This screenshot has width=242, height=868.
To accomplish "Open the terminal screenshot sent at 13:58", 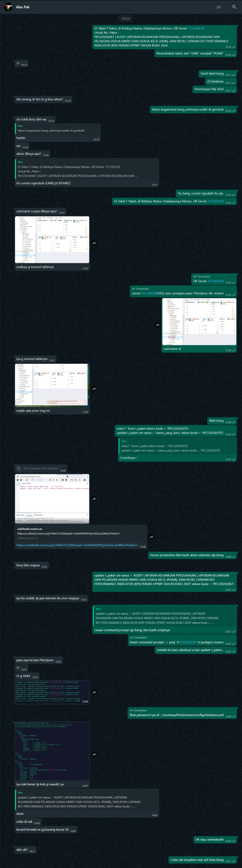I will (52, 692).
